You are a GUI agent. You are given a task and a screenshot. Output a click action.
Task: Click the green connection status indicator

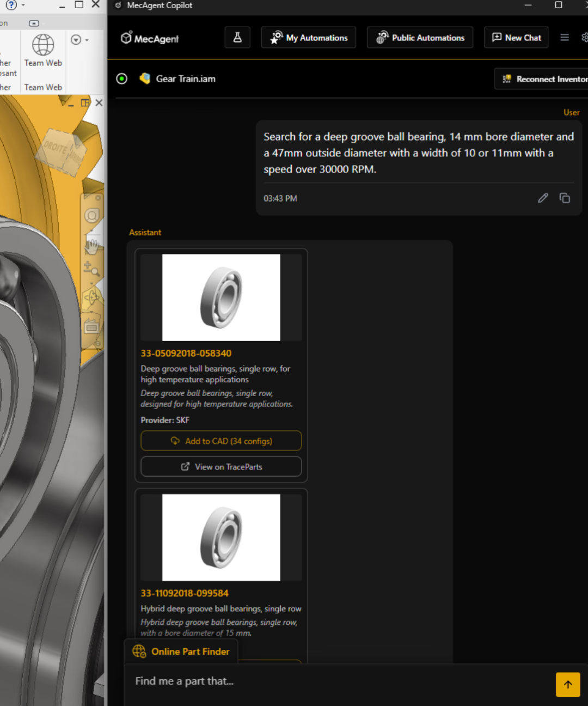(x=122, y=79)
